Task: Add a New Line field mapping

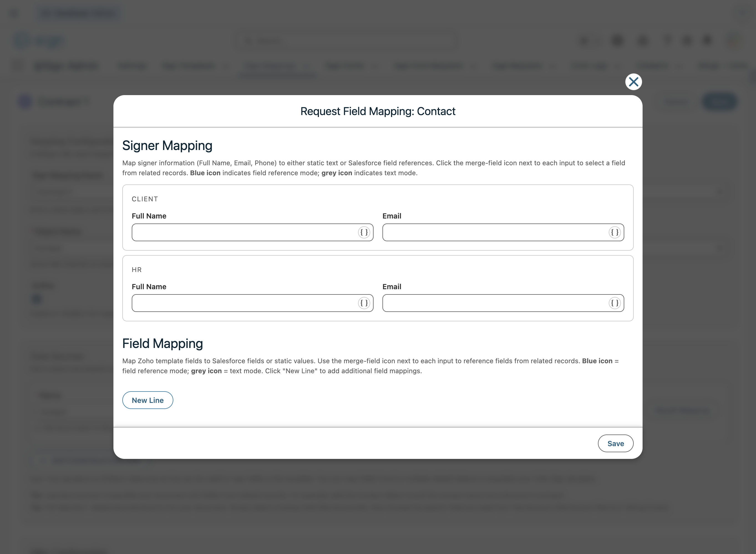Action: [148, 400]
